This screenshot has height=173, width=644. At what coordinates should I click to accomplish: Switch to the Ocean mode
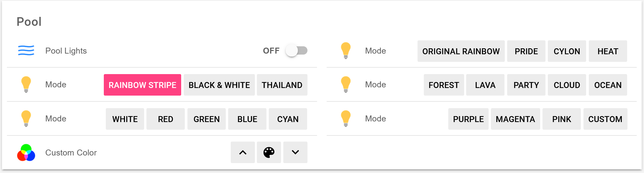608,85
